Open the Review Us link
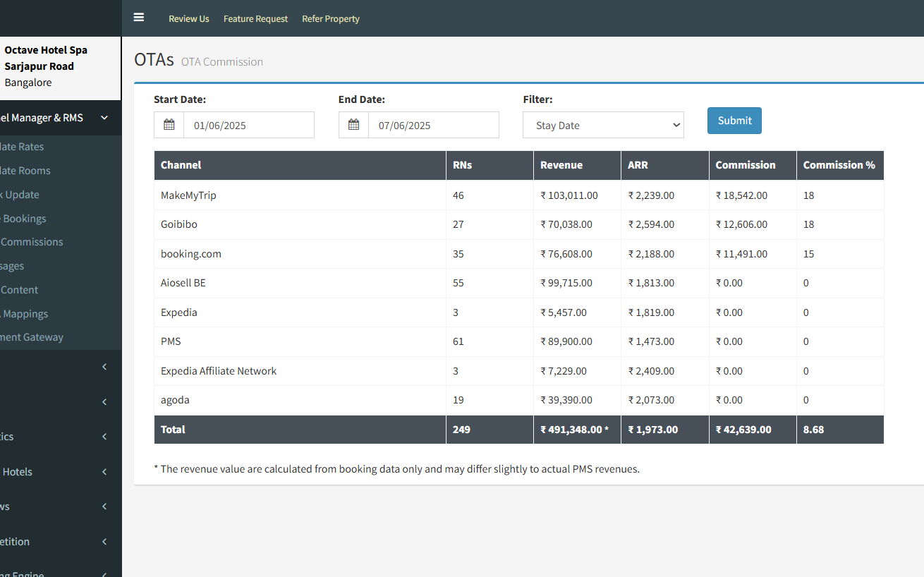The image size is (924, 577). coord(188,19)
